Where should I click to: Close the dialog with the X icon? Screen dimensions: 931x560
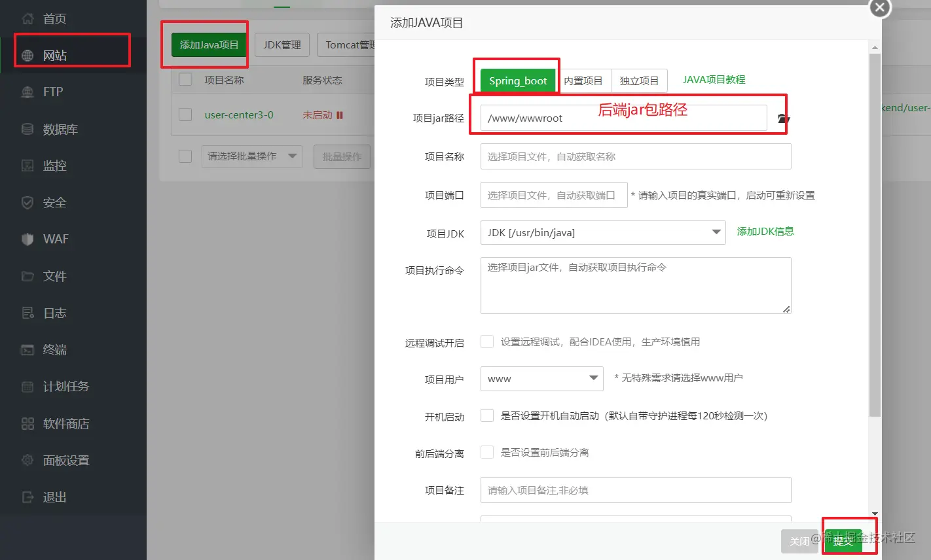880,8
